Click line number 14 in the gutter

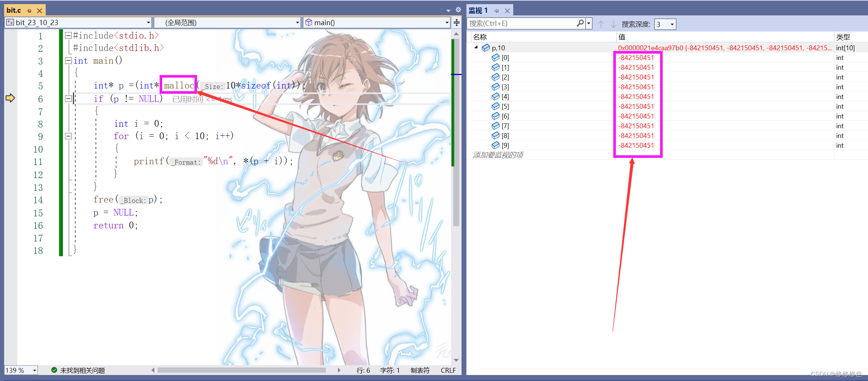[x=38, y=200]
